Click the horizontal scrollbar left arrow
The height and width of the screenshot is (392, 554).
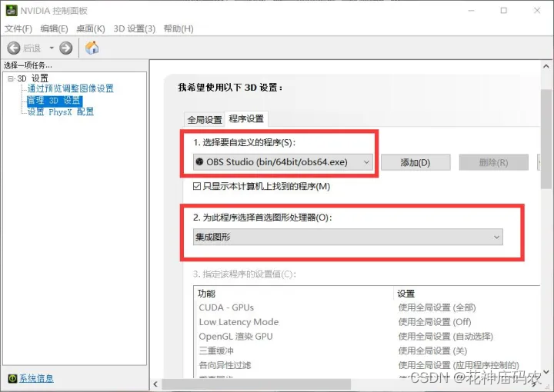tap(155, 384)
